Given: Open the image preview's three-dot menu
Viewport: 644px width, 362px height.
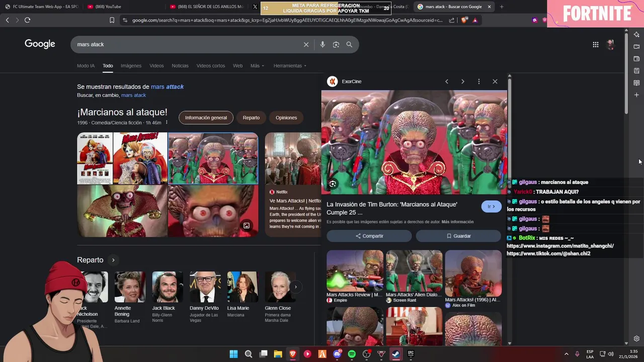Looking at the screenshot, I should point(479,81).
